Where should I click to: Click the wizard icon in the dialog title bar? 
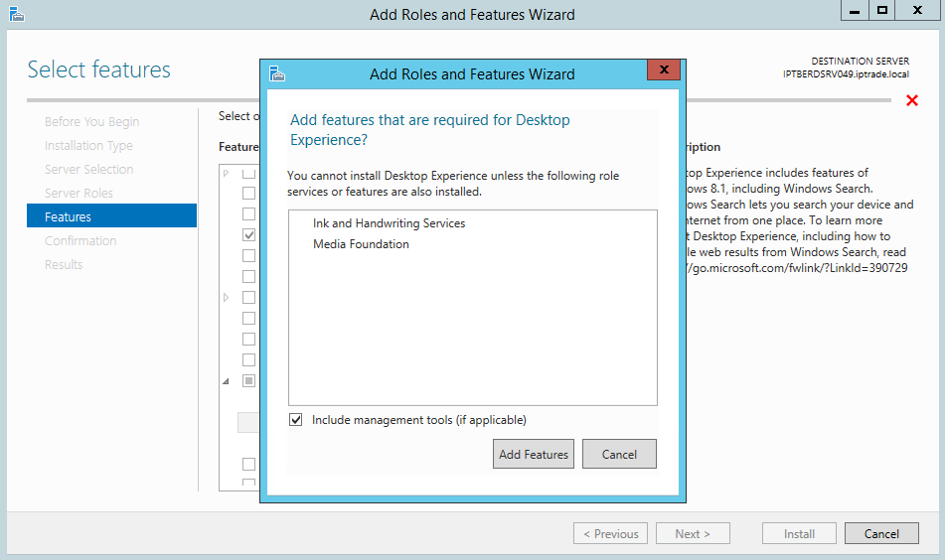(276, 73)
